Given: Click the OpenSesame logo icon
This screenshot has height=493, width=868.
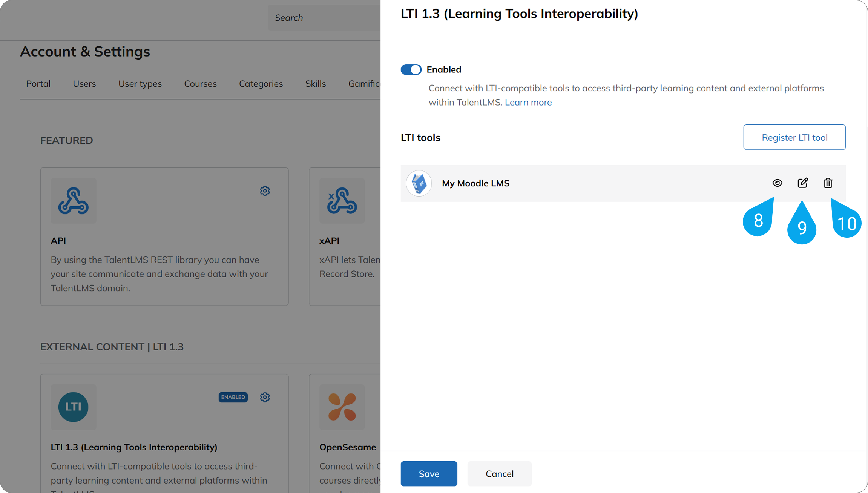Looking at the screenshot, I should click(x=342, y=407).
